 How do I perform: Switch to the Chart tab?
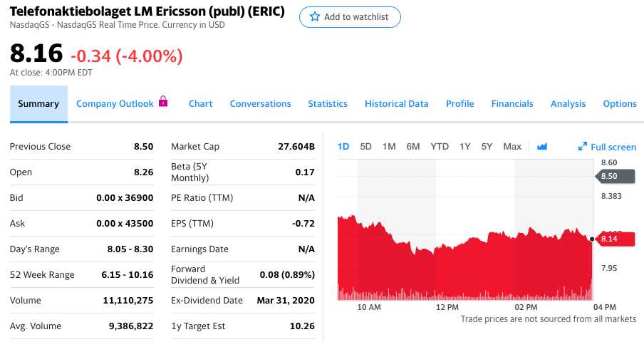tap(200, 104)
